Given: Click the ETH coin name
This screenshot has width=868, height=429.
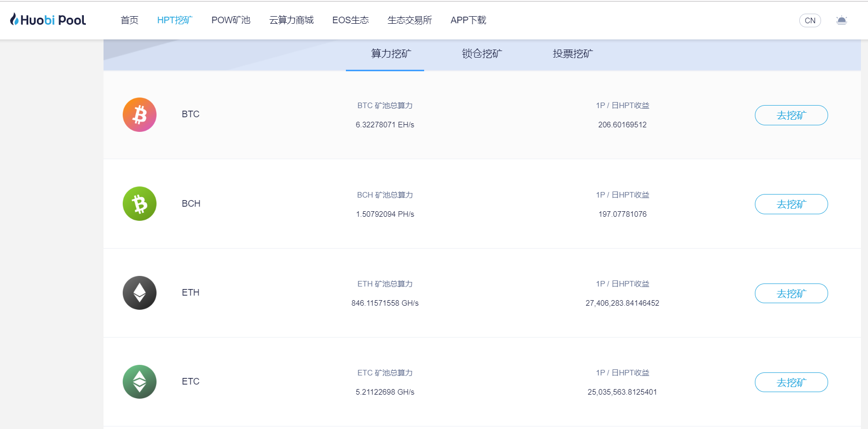Looking at the screenshot, I should [190, 293].
